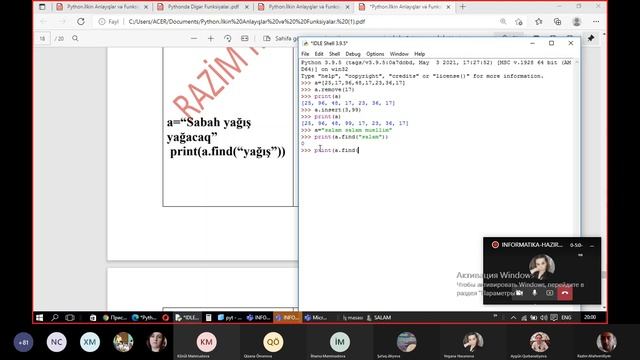640x360 pixels.
Task: Open Microsoft Store on taskbar
Action: (x=93, y=318)
